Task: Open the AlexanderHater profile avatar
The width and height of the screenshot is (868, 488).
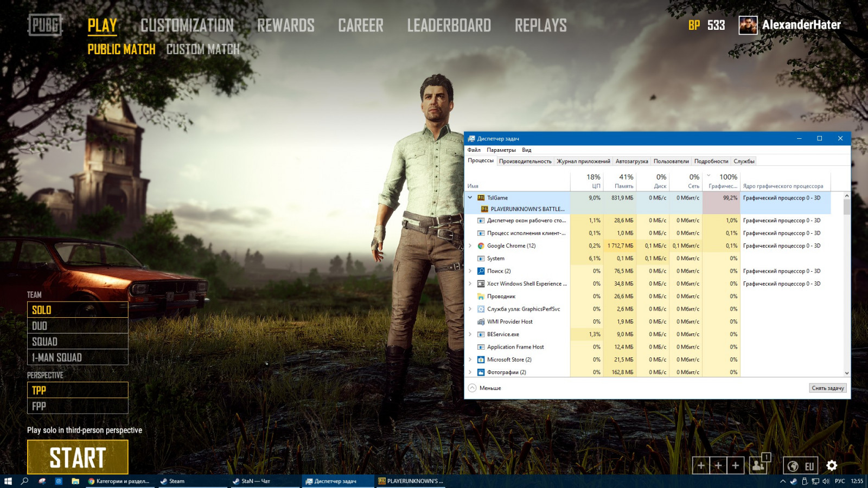Action: 748,25
